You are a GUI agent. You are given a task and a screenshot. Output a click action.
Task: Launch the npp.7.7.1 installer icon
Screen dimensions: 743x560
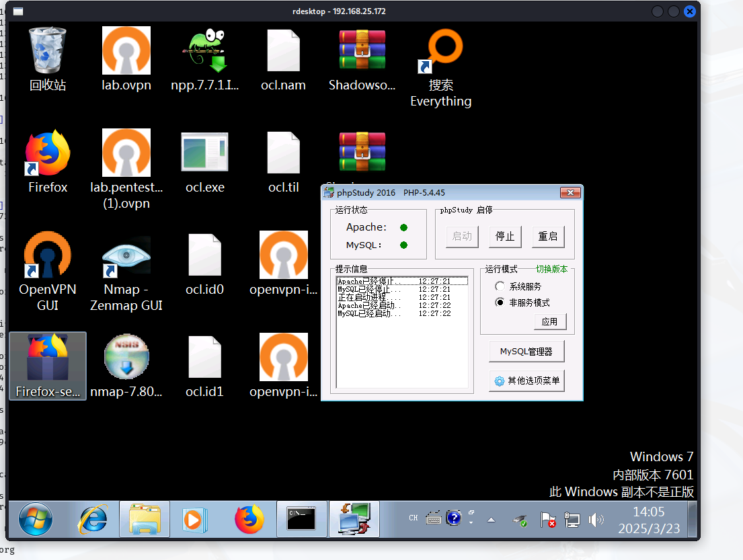point(204,58)
